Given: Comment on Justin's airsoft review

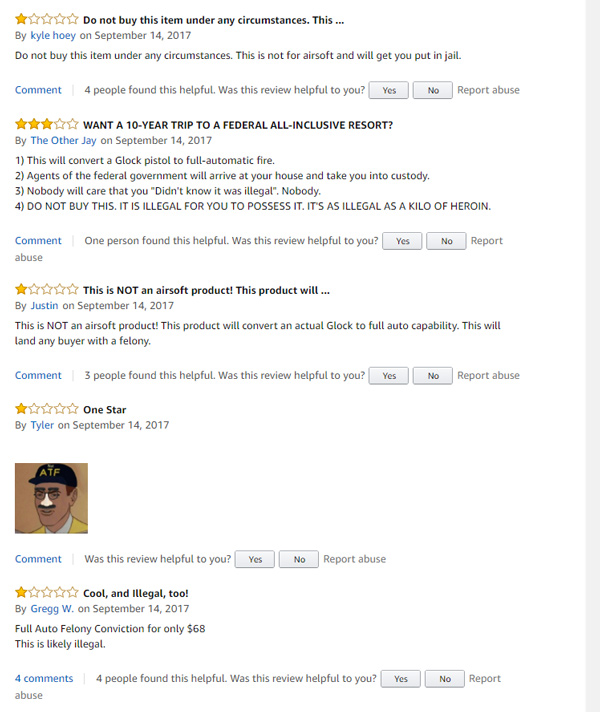Looking at the screenshot, I should coord(38,376).
